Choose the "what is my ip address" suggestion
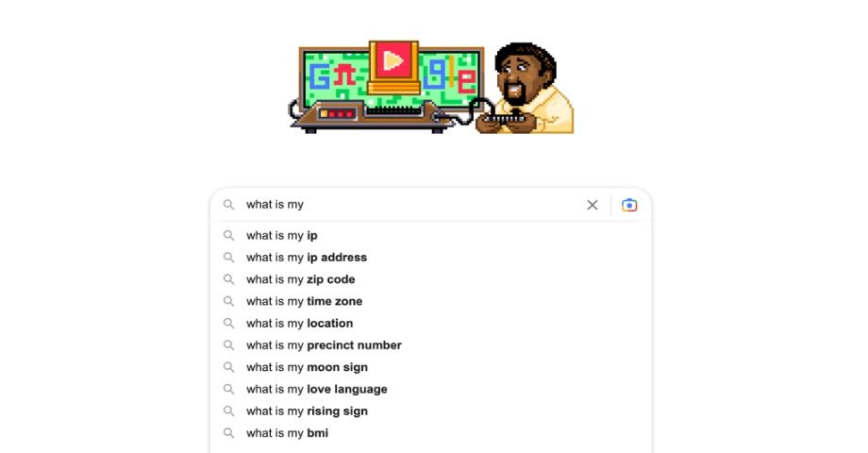This screenshot has width=868, height=453. pyautogui.click(x=307, y=258)
